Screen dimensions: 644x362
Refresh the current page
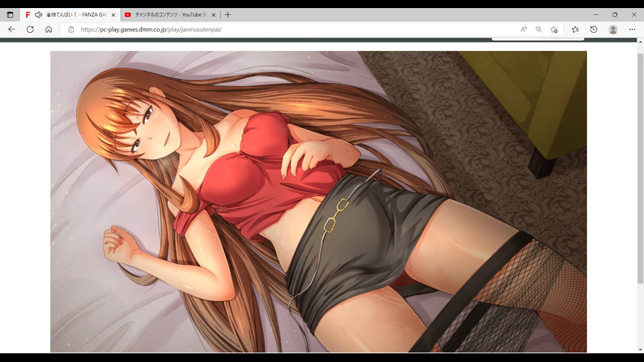[x=30, y=29]
